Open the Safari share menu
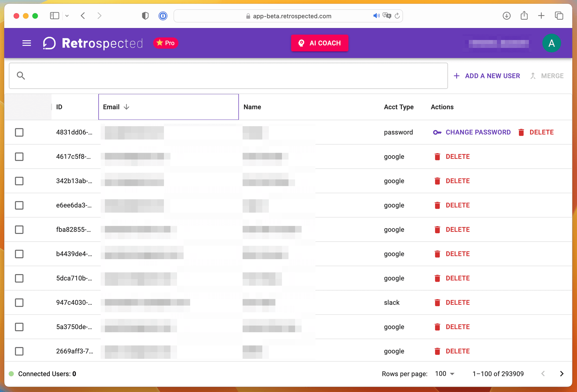The width and height of the screenshot is (577, 392). tap(524, 15)
